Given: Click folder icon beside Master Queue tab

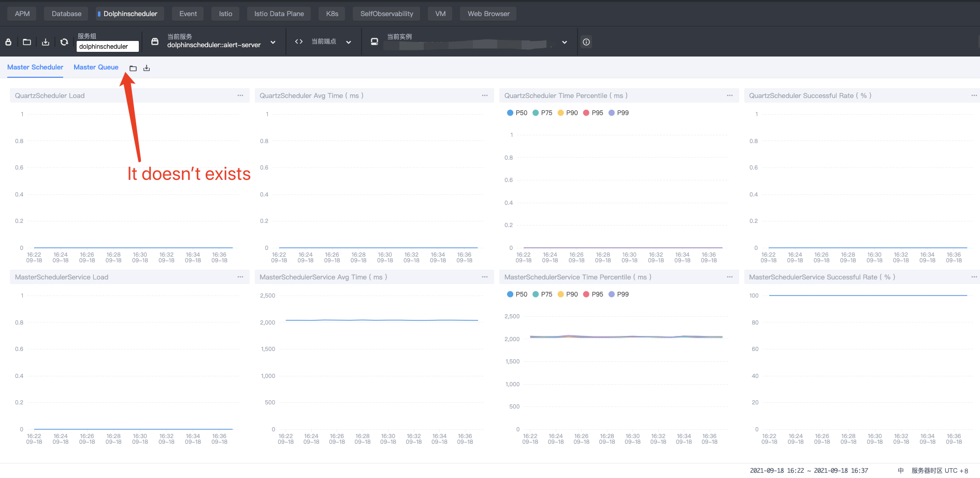Looking at the screenshot, I should 133,68.
